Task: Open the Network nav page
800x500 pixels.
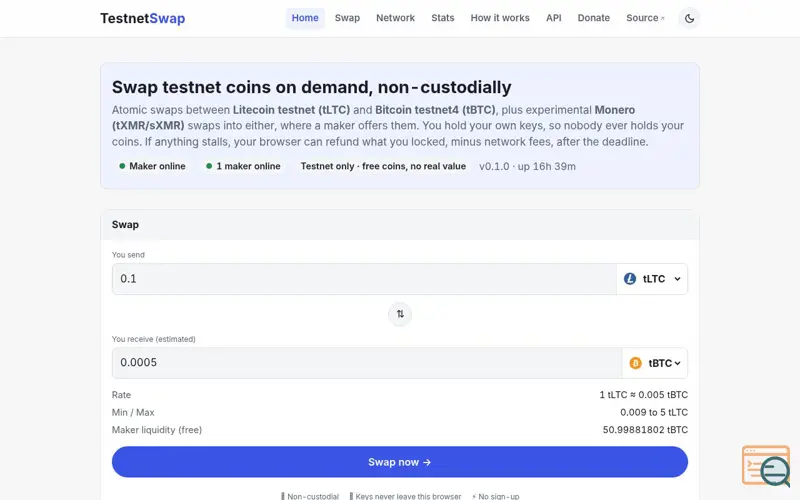Action: [x=395, y=18]
